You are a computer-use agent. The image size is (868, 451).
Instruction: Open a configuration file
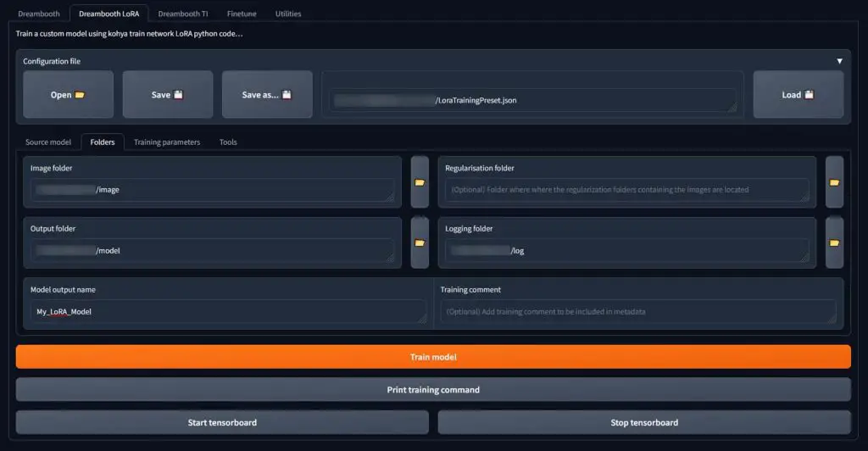[x=68, y=95]
